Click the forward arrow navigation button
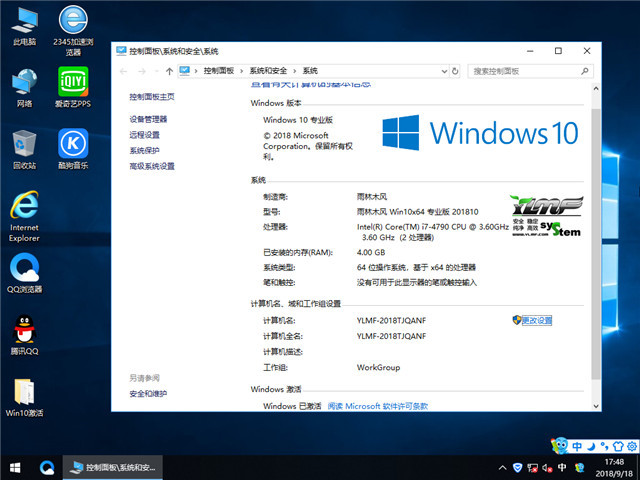 (x=142, y=71)
